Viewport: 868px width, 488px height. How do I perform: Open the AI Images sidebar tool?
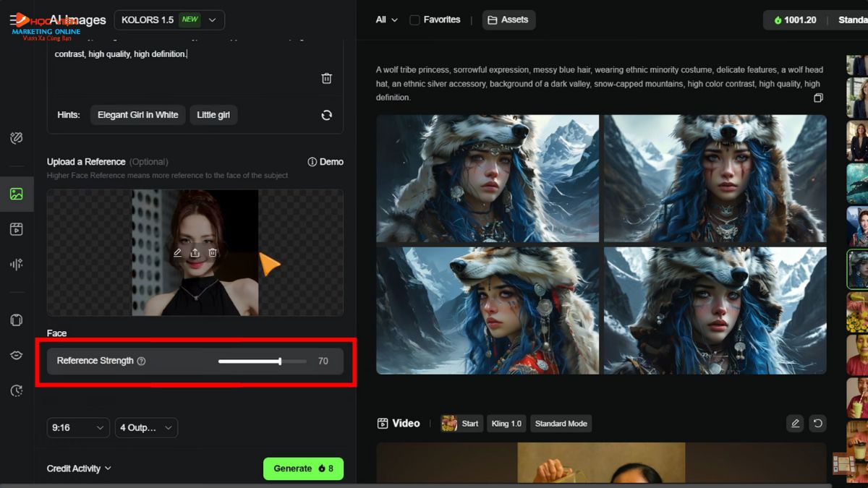tap(17, 194)
